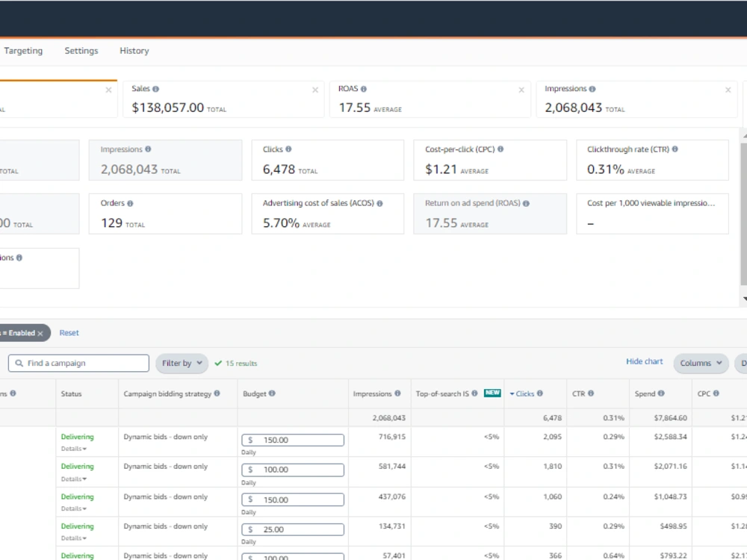Open Impressions column header info icon
This screenshot has height=560, width=747.
[397, 393]
